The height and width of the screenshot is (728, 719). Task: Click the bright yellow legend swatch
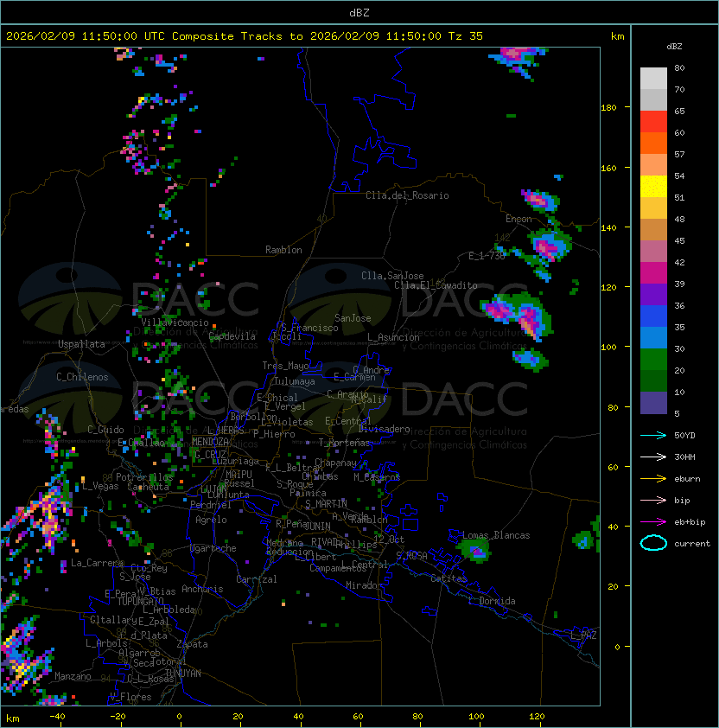click(653, 187)
